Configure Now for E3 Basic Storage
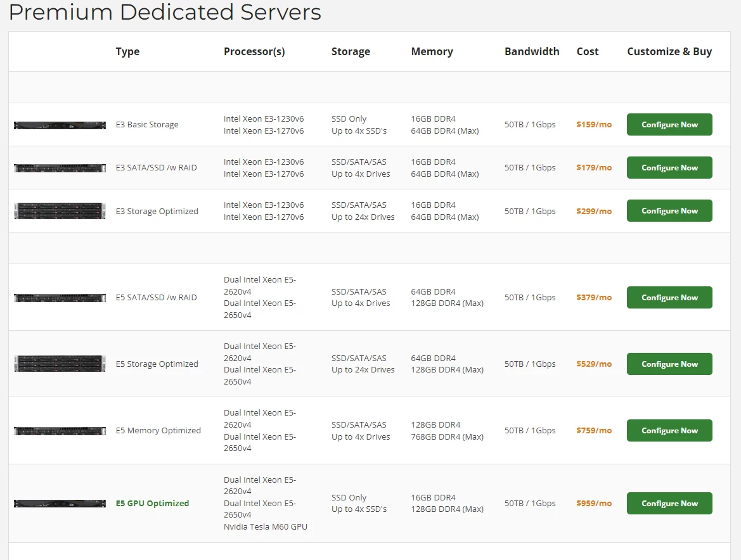This screenshot has height=560, width=741. [x=669, y=124]
